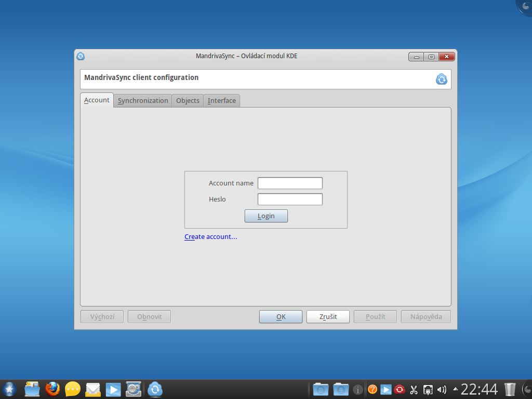Maximize the MandrivaSync window
The width and height of the screenshot is (532, 399).
tap(431, 57)
